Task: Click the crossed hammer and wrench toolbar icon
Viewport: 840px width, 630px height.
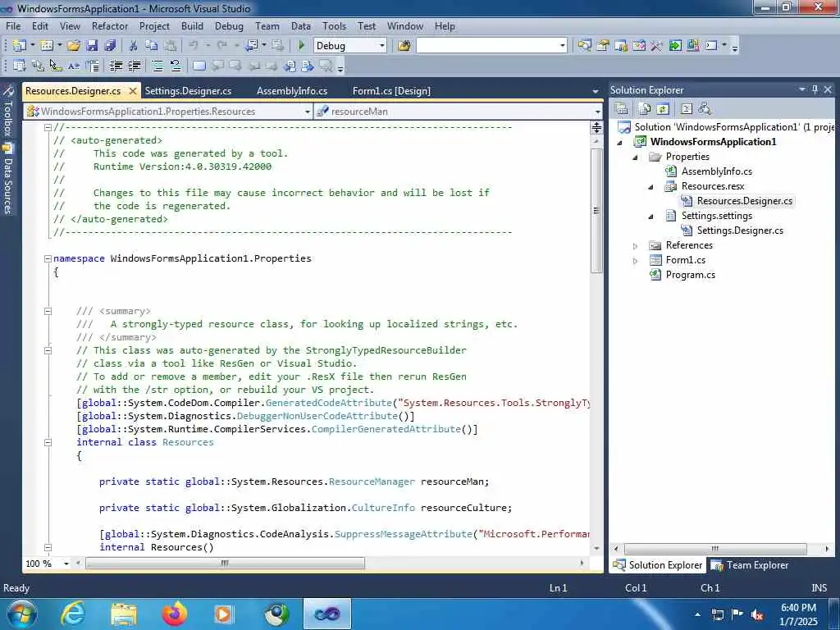Action: [x=656, y=46]
